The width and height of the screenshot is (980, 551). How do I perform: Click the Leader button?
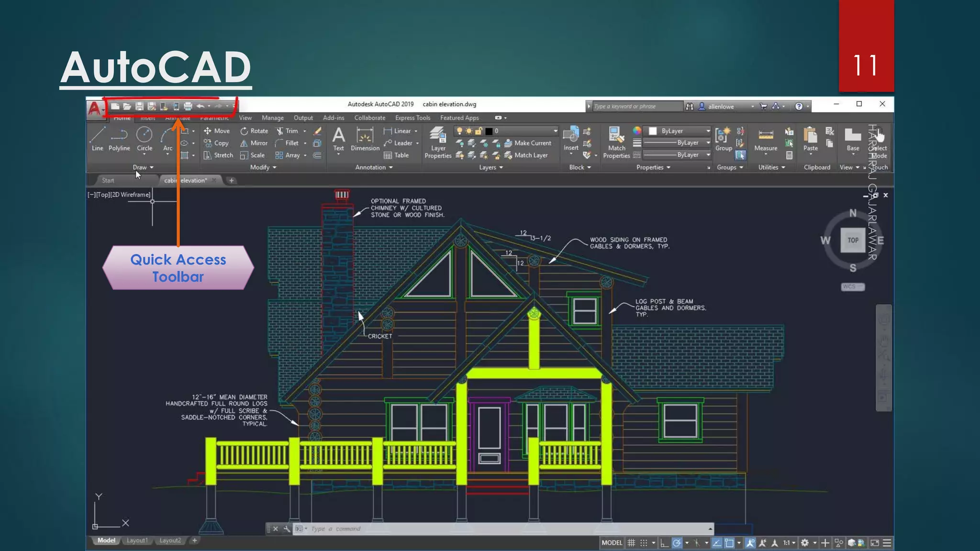point(398,143)
